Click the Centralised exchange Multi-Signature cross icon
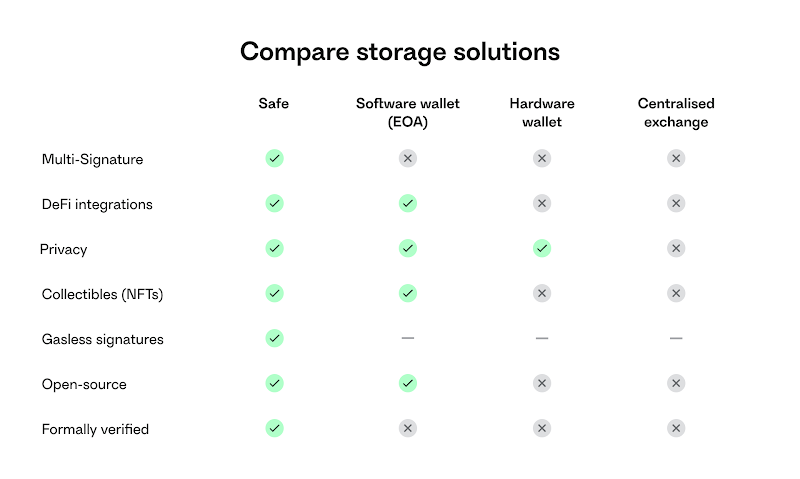 point(676,159)
